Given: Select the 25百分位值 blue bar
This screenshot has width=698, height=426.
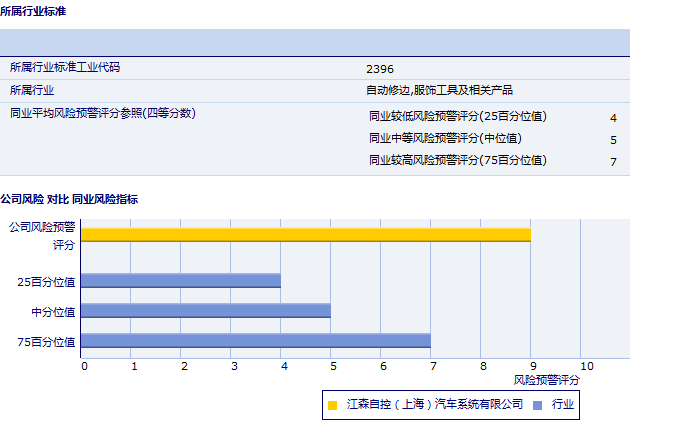Looking at the screenshot, I should [181, 280].
